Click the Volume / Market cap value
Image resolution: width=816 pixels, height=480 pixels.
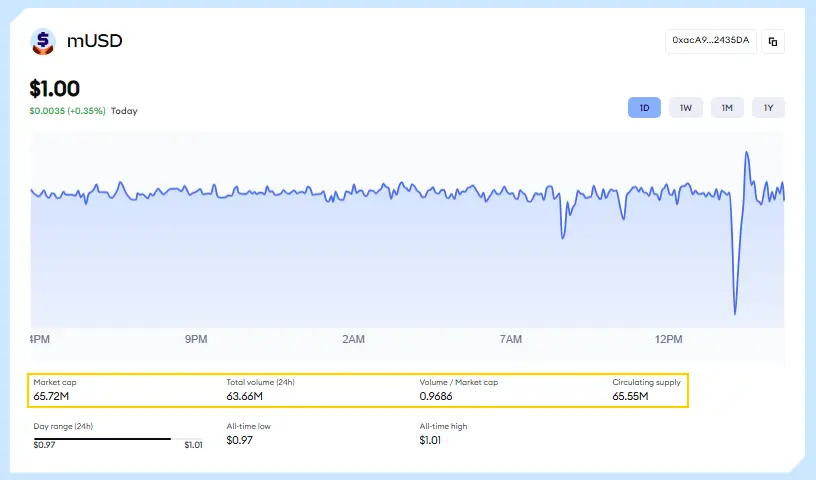437,397
